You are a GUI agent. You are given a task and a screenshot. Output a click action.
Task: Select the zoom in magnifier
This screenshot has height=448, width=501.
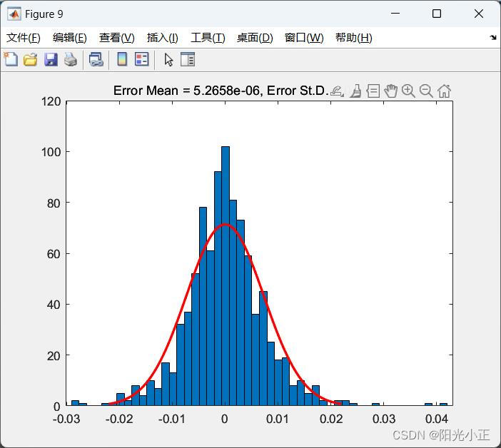(408, 91)
